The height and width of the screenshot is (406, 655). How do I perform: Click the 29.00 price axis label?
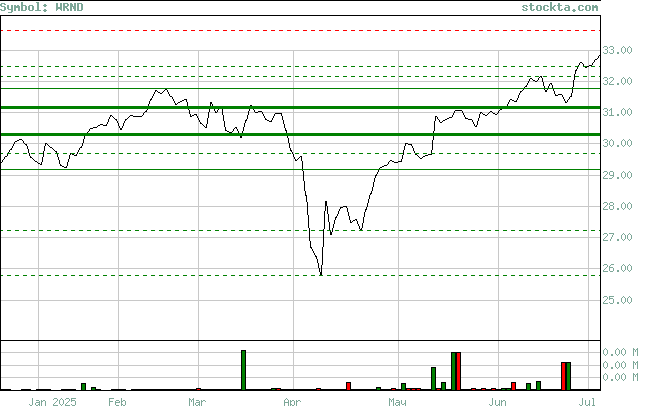pos(617,175)
